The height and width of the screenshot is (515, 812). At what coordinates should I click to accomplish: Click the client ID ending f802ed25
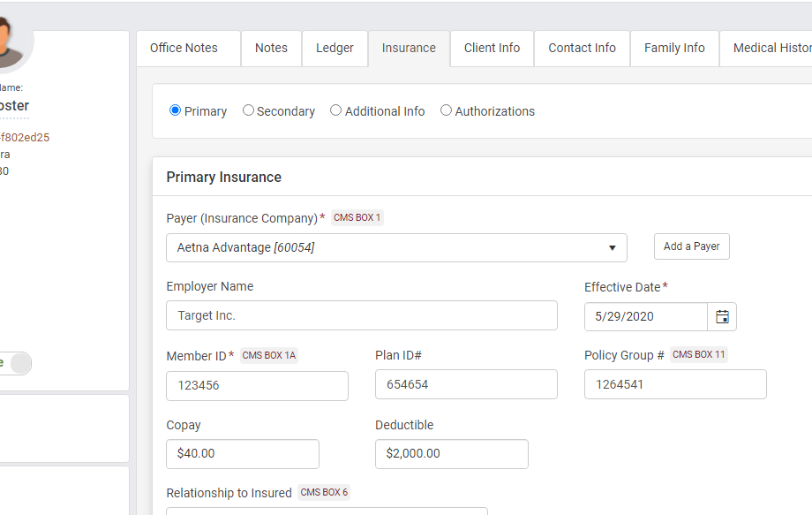click(25, 137)
